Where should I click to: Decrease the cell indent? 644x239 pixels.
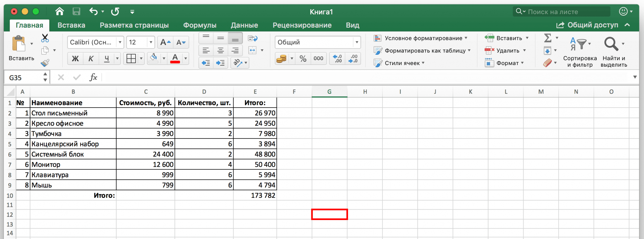(x=206, y=63)
